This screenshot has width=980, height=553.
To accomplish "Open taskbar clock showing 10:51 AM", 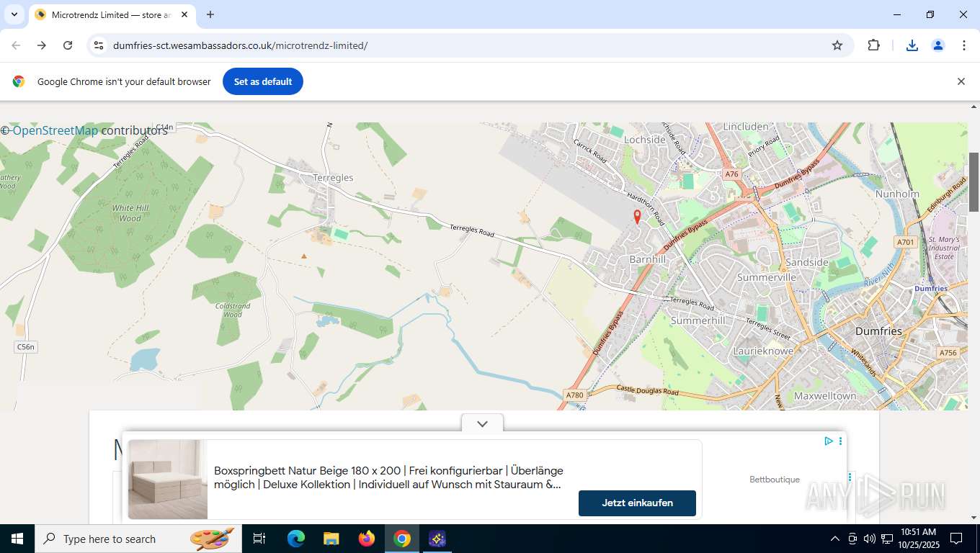I will 918,539.
